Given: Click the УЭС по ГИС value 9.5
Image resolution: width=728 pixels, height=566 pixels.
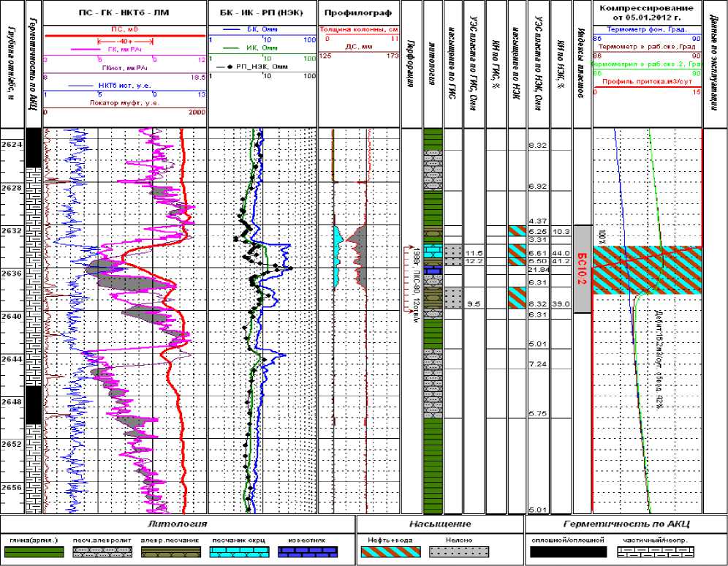Looking at the screenshot, I should point(474,304).
